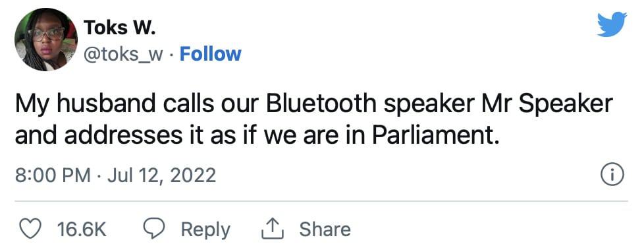
Task: Follow the @toks_w account
Action: pos(210,54)
